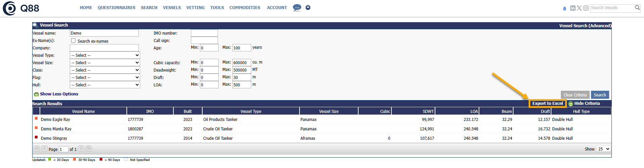
Task: Click the notification bell icon
Action: [x=565, y=8]
